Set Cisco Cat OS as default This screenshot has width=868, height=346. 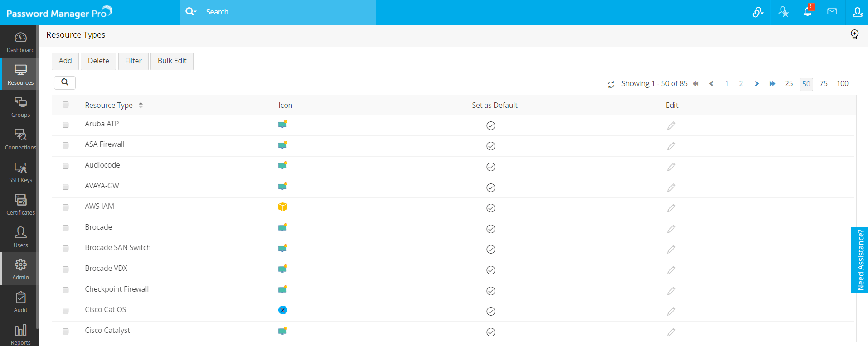(490, 312)
